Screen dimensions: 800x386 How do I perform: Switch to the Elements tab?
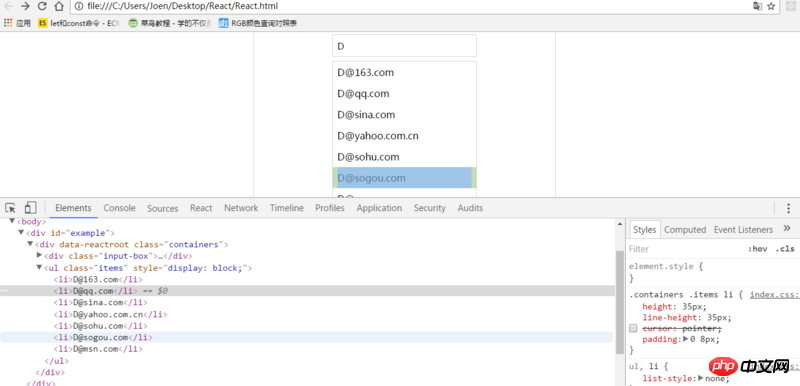click(73, 208)
